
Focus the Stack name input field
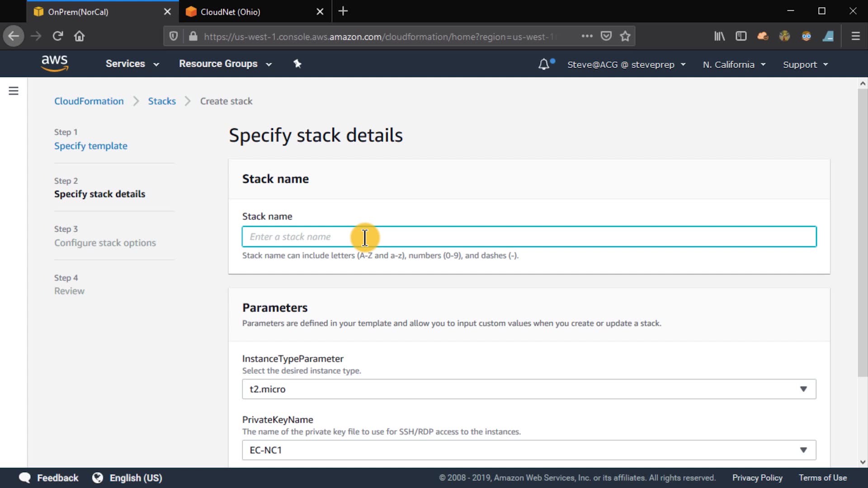pyautogui.click(x=529, y=237)
